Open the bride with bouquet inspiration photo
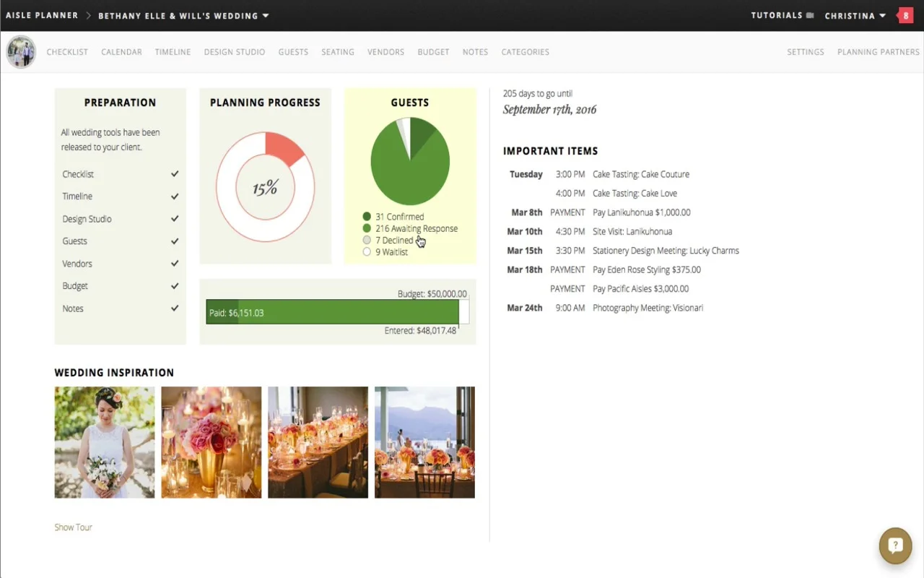The height and width of the screenshot is (578, 924). click(105, 442)
